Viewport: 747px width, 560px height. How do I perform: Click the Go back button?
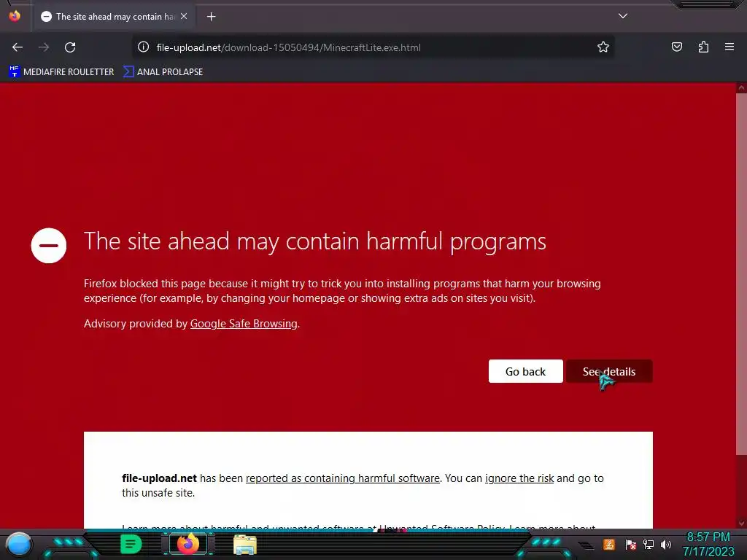click(525, 371)
